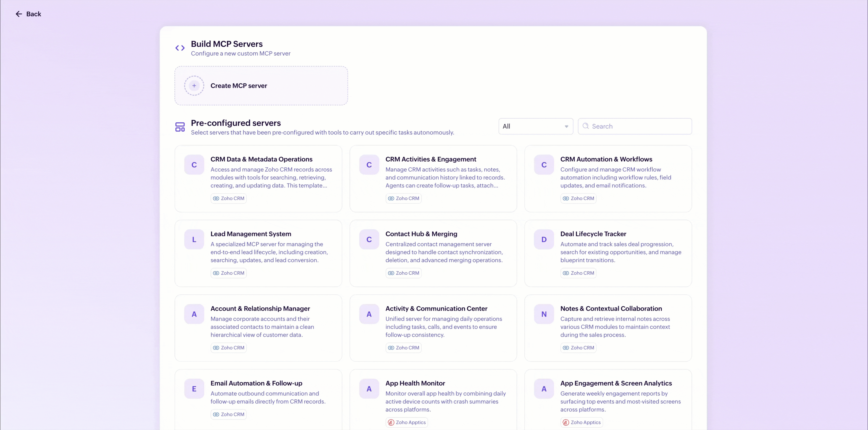Viewport: 868px width, 430px height.
Task: Click the A avatar of Activity & Communication Center
Action: pyautogui.click(x=369, y=314)
